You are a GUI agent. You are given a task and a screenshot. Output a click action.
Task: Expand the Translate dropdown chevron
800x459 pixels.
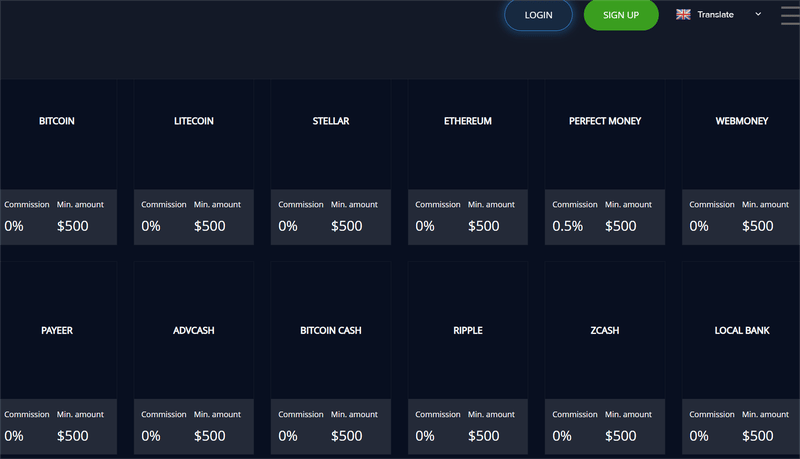758,14
